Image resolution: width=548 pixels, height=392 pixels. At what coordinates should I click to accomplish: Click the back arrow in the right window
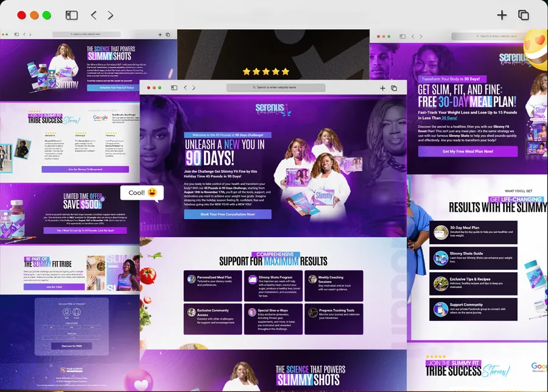click(x=413, y=37)
